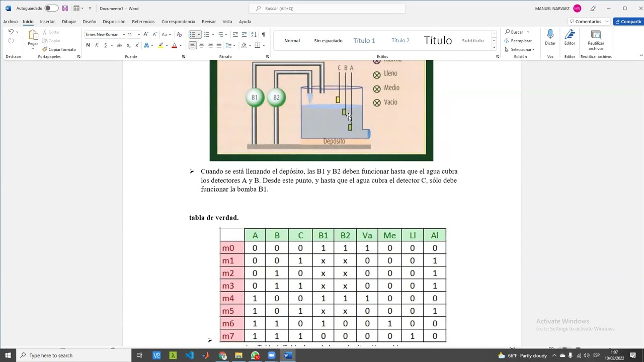Click the m6 row label in the table
644x362 pixels.
click(x=228, y=323)
